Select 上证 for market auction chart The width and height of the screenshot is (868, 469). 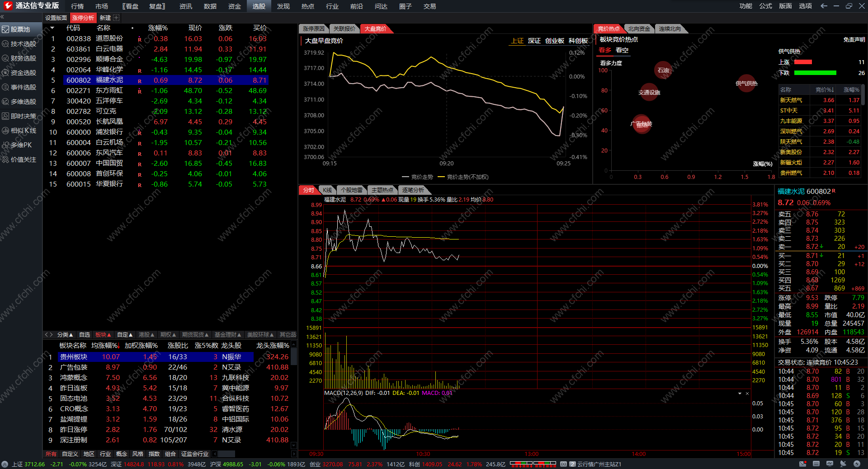[517, 41]
